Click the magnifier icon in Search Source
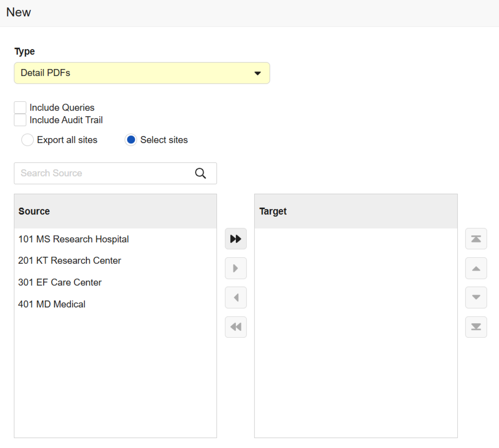 point(200,173)
